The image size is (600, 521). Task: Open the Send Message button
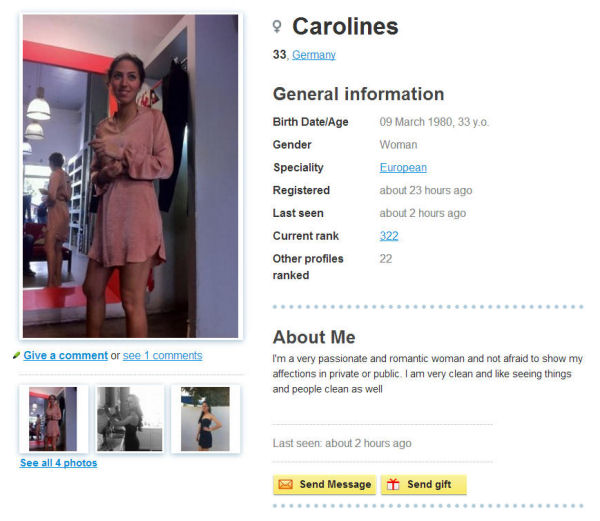(x=324, y=485)
